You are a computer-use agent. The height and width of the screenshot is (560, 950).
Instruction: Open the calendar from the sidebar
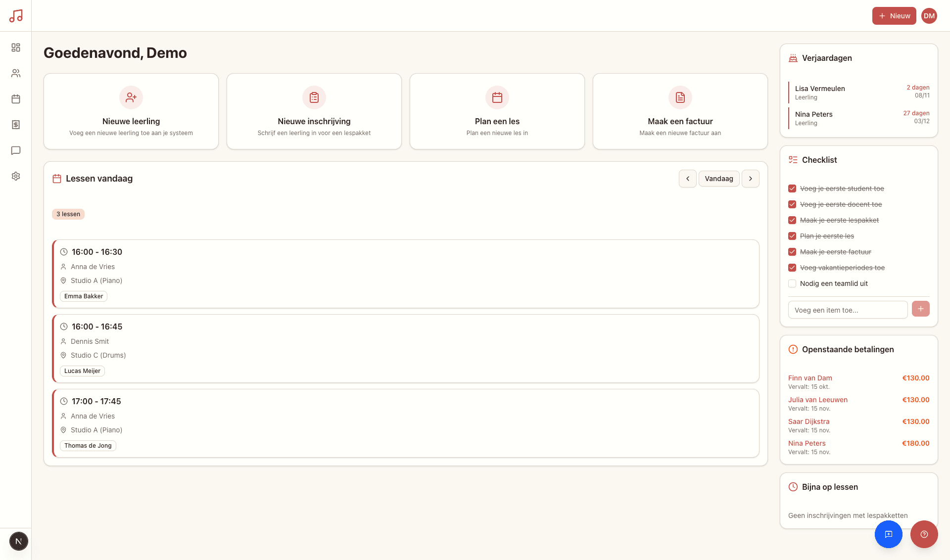point(16,99)
